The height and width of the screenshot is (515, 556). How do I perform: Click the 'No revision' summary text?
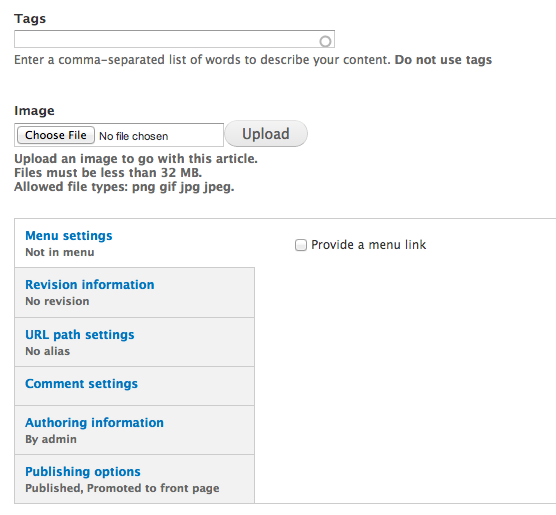click(57, 301)
